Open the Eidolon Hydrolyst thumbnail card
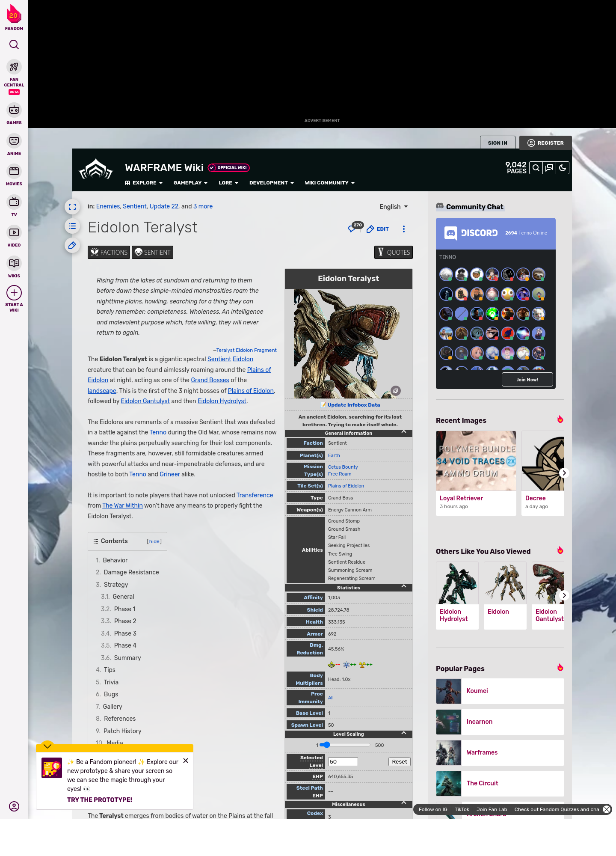This screenshot has height=856, width=616. click(457, 595)
